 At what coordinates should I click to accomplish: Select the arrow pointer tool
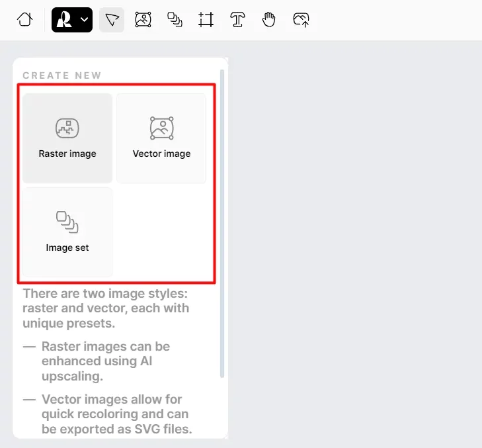pyautogui.click(x=112, y=20)
